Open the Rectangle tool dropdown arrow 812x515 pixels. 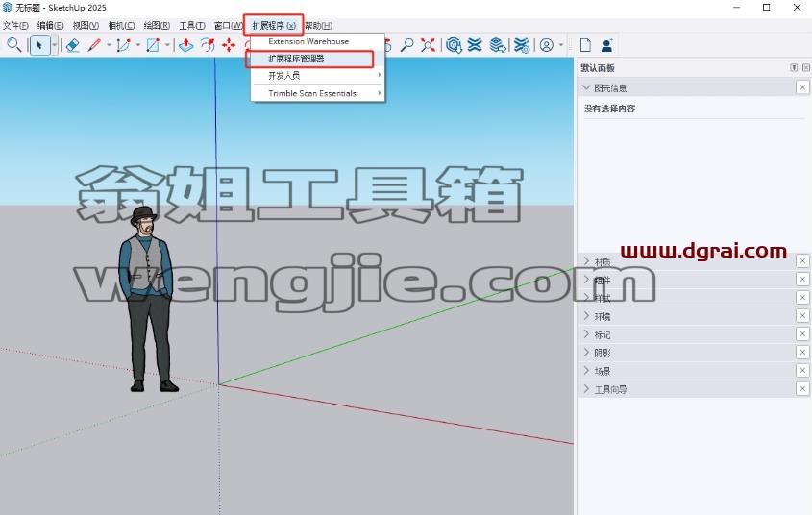(167, 45)
